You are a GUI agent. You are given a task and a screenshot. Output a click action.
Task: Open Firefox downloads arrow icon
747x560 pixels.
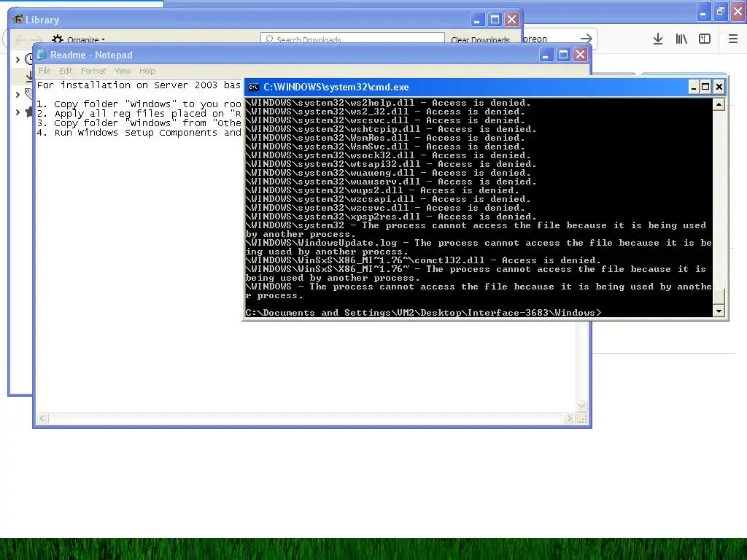click(658, 39)
